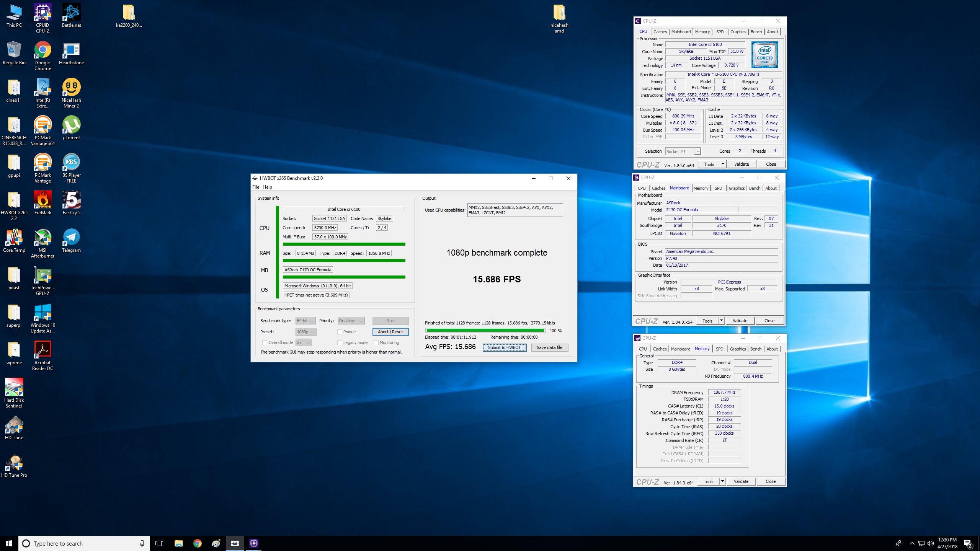Viewport: 980px width, 551px height.
Task: Open the CPUID CPU-Z desktop icon
Action: point(42,18)
